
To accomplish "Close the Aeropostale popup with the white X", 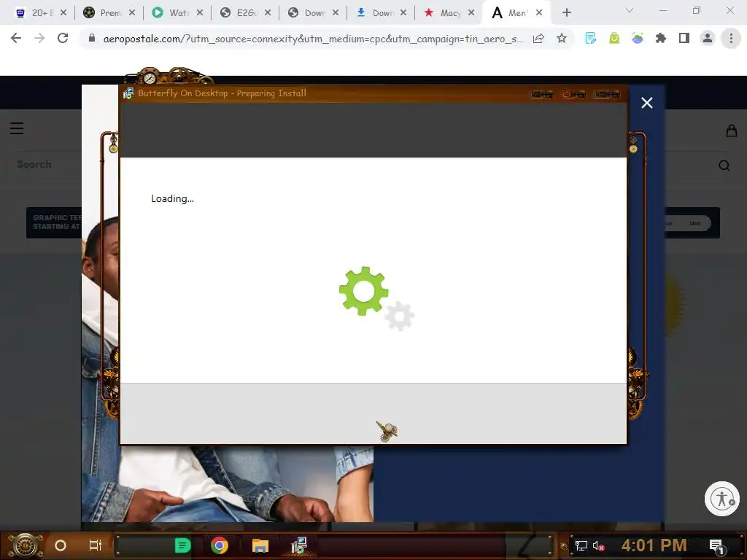I will [x=646, y=103].
